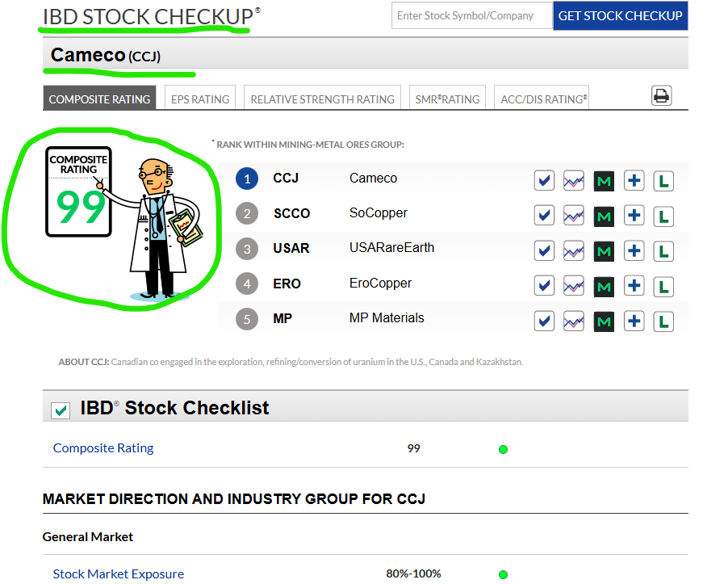The width and height of the screenshot is (728, 584).
Task: Click the Cameco (CCJ) heading
Action: (106, 55)
